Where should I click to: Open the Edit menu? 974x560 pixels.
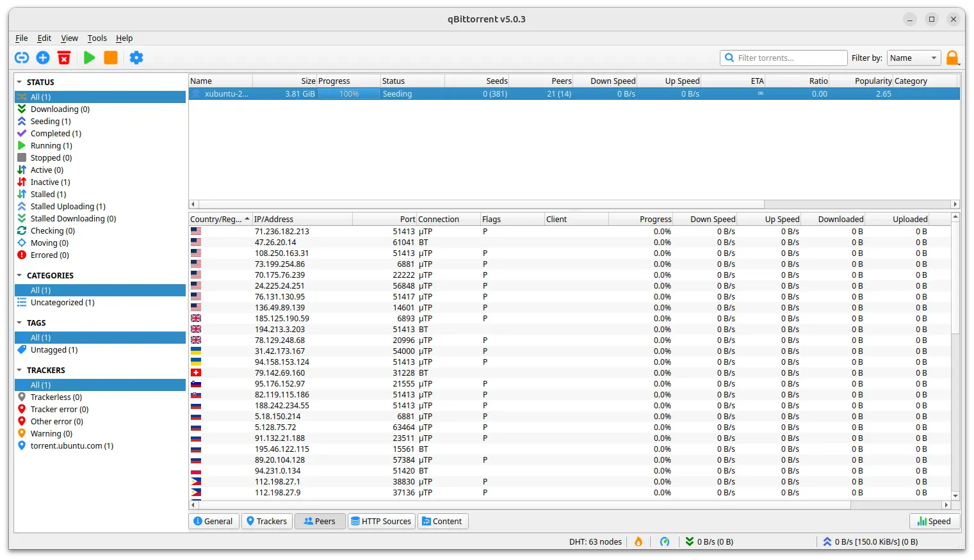click(44, 38)
